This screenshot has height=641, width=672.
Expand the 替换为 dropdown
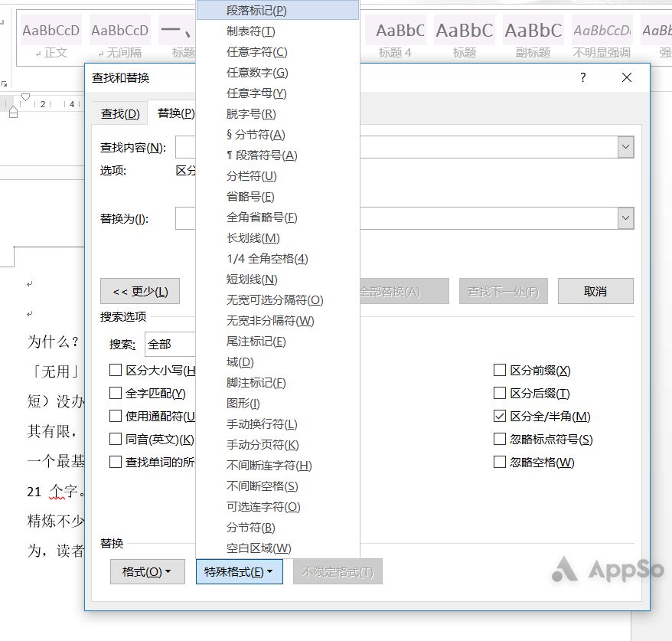coord(626,218)
